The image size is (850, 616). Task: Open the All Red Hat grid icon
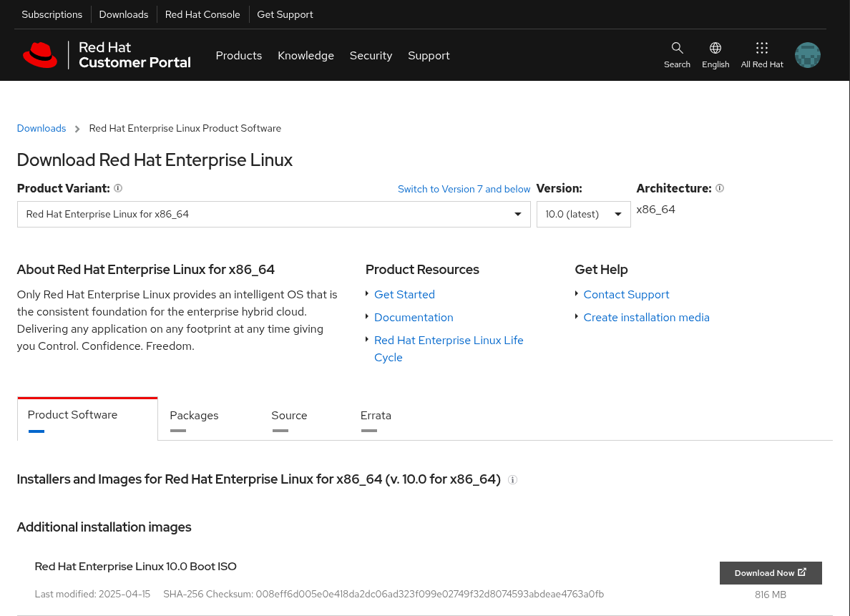762,48
